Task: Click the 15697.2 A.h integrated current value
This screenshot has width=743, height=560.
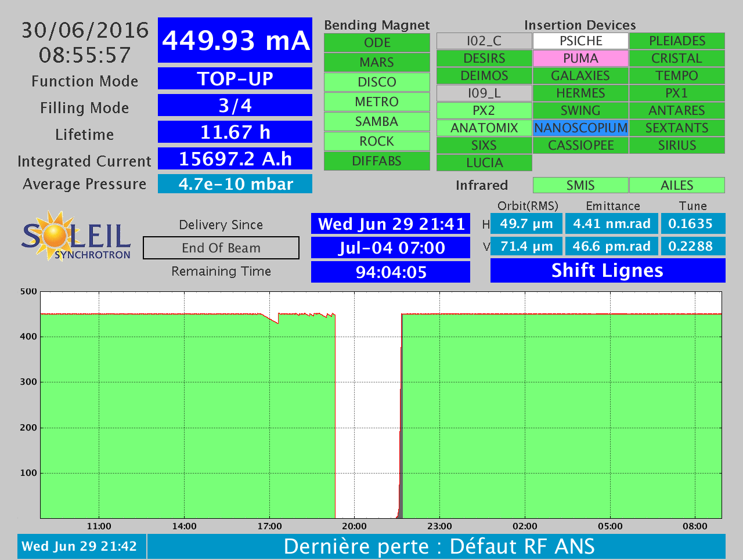Action: tap(235, 158)
